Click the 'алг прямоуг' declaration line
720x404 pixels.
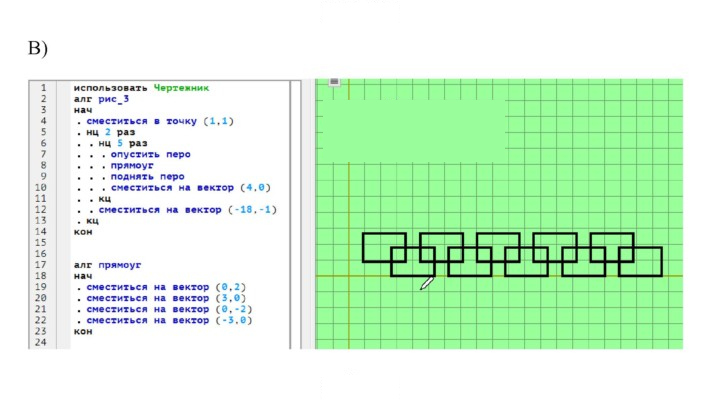(107, 265)
